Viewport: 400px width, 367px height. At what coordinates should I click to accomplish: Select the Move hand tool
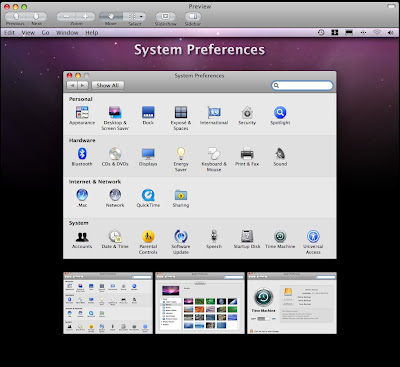coord(111,16)
